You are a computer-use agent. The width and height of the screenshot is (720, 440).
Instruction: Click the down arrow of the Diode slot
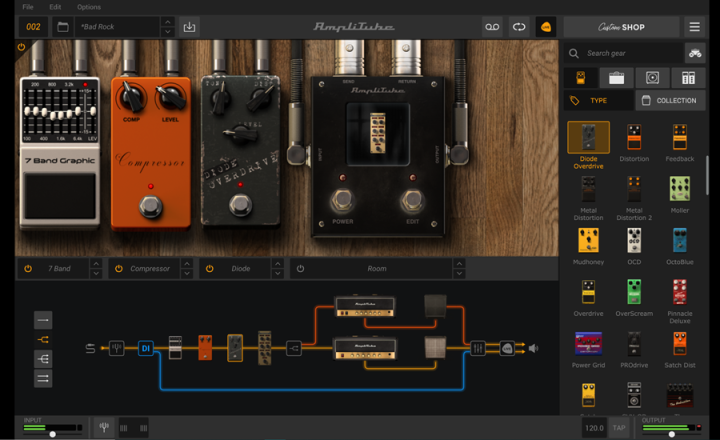click(x=277, y=273)
